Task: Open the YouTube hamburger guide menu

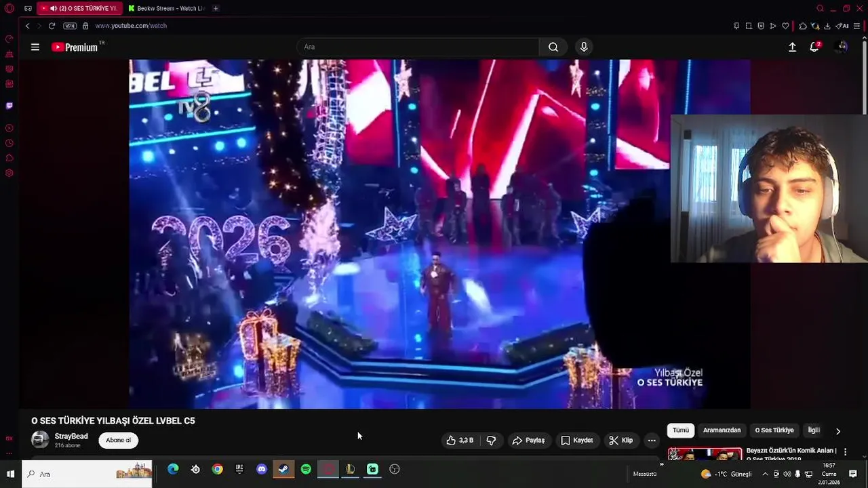Action: [x=35, y=47]
